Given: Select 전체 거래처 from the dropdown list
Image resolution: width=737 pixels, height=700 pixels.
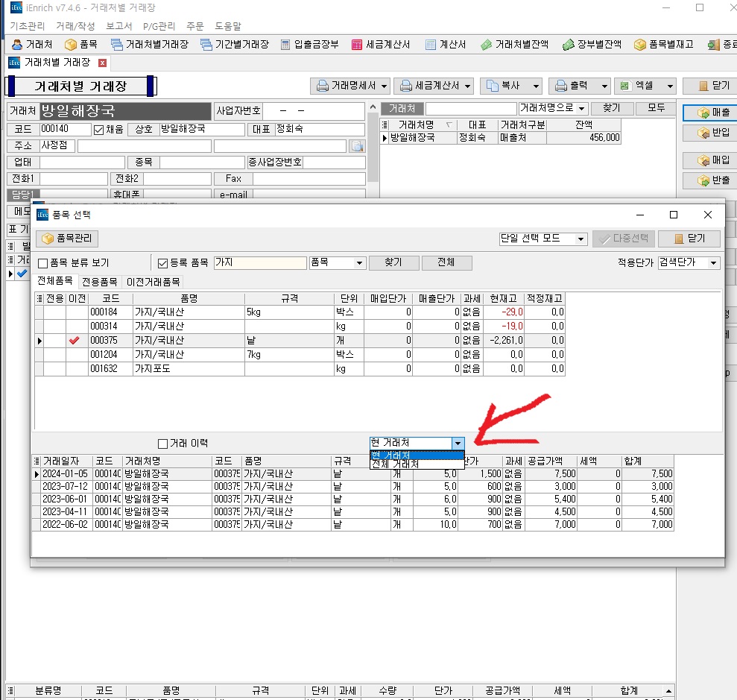Looking at the screenshot, I should [395, 464].
